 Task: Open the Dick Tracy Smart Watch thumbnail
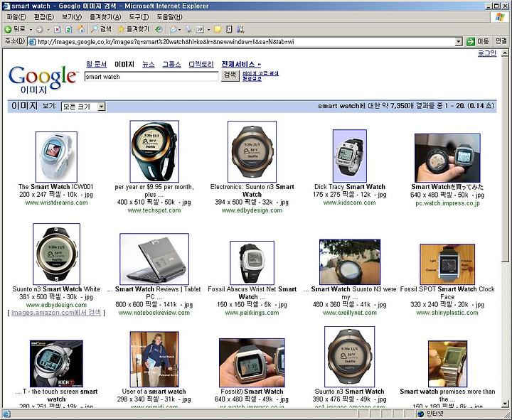tap(350, 156)
